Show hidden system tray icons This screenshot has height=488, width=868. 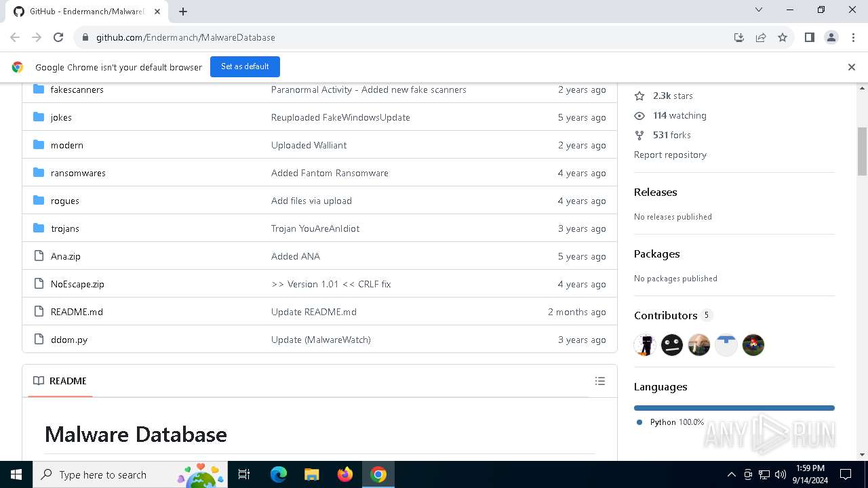tap(731, 474)
